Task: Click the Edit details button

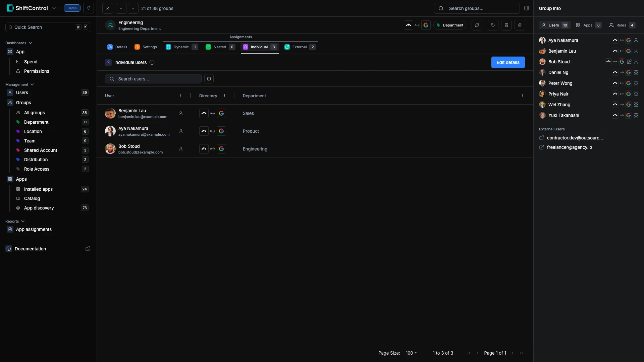Action: tap(508, 62)
